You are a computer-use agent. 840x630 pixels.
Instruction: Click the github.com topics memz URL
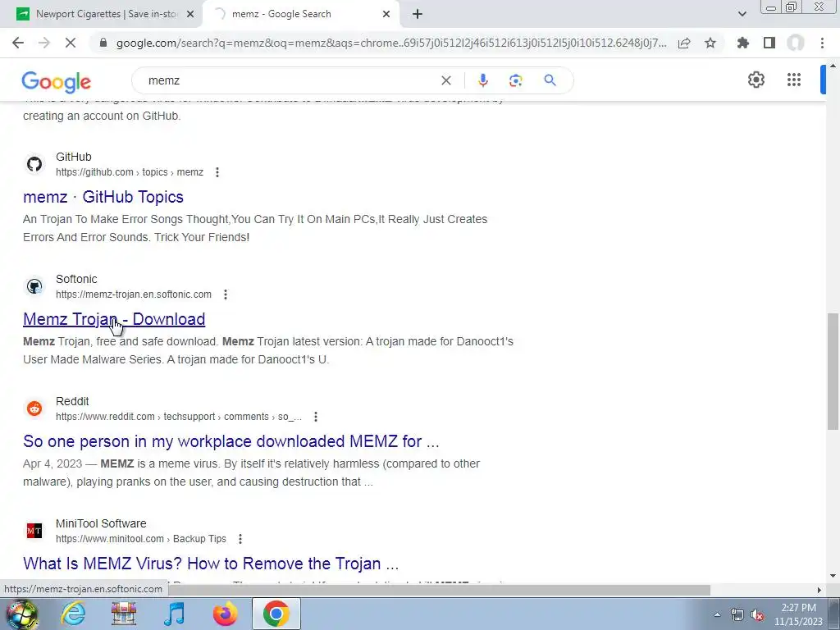[x=130, y=172]
